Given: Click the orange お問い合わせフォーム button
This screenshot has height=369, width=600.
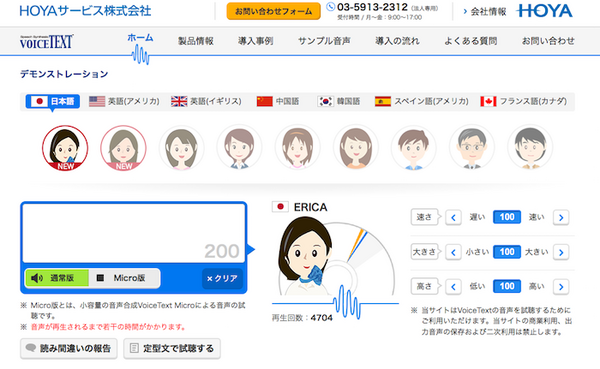Looking at the screenshot, I should 274,11.
